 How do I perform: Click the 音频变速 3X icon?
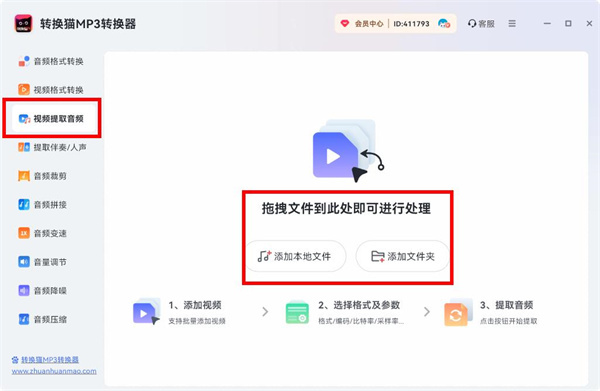[x=24, y=233]
